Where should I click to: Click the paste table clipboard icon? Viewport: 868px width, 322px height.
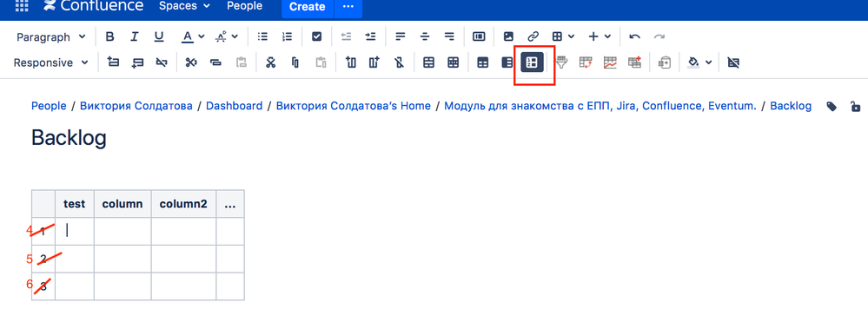(665, 62)
